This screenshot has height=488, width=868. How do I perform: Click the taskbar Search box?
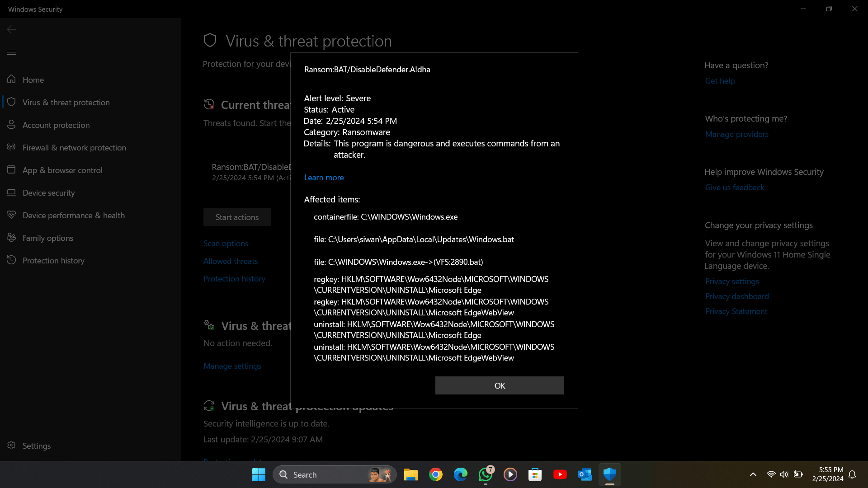coord(335,474)
